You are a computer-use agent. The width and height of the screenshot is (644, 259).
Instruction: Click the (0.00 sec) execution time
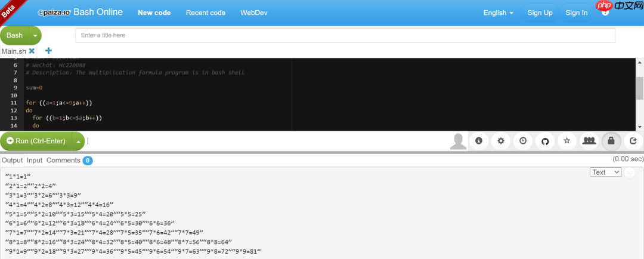(628, 159)
